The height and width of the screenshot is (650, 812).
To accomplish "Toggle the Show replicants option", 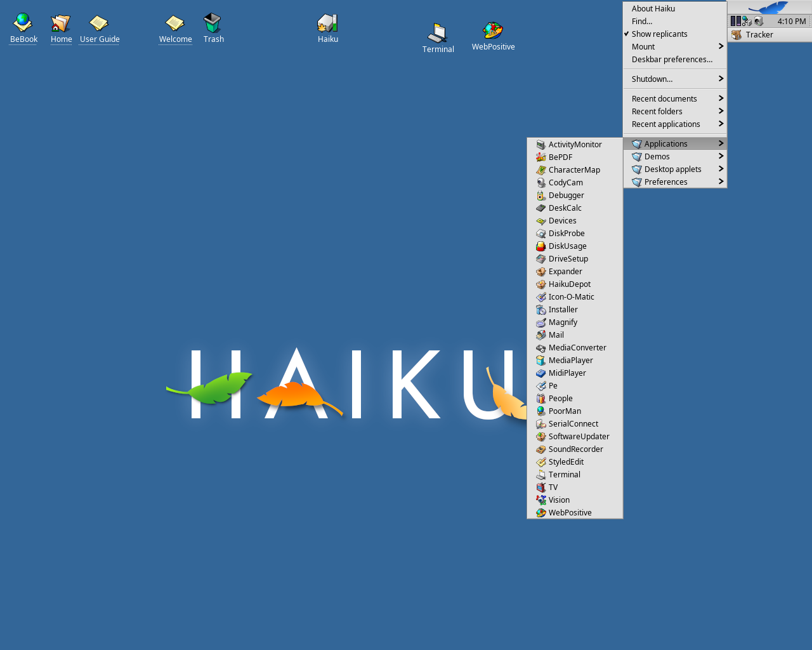I will 674,34.
